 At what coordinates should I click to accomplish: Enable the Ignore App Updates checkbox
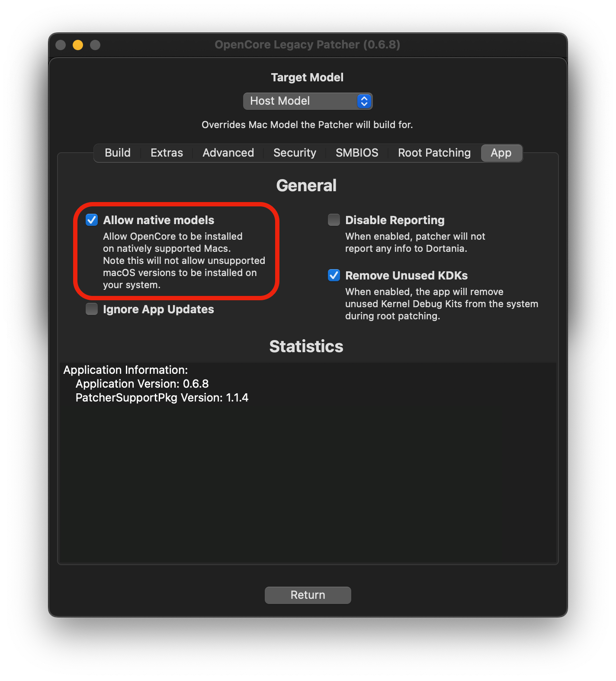coord(92,309)
